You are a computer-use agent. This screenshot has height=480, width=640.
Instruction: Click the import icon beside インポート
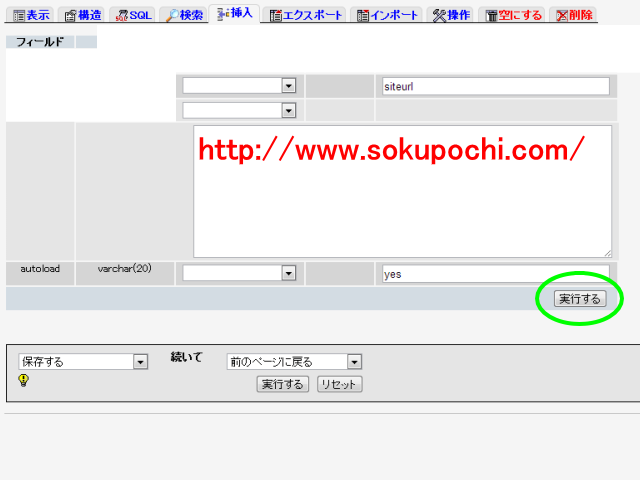coord(362,16)
